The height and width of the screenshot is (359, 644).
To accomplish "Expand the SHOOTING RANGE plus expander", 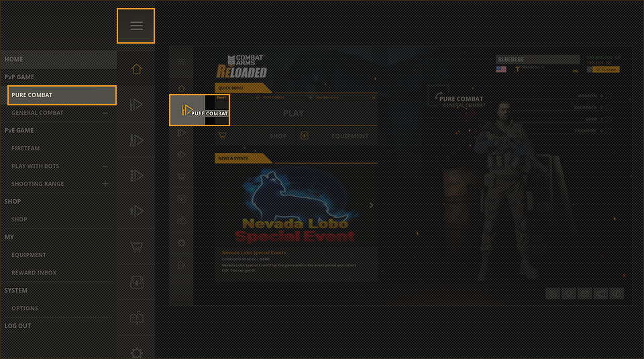I will point(105,184).
